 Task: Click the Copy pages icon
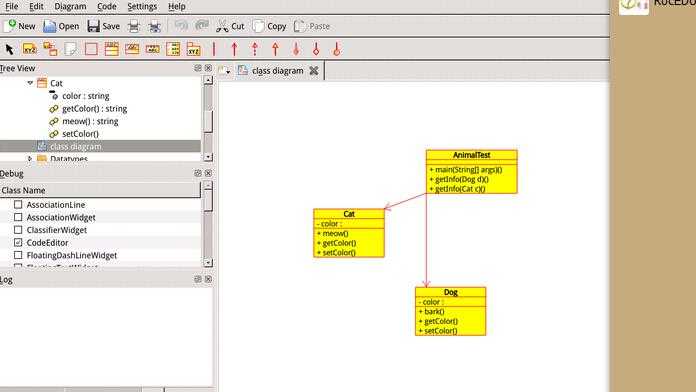258,26
